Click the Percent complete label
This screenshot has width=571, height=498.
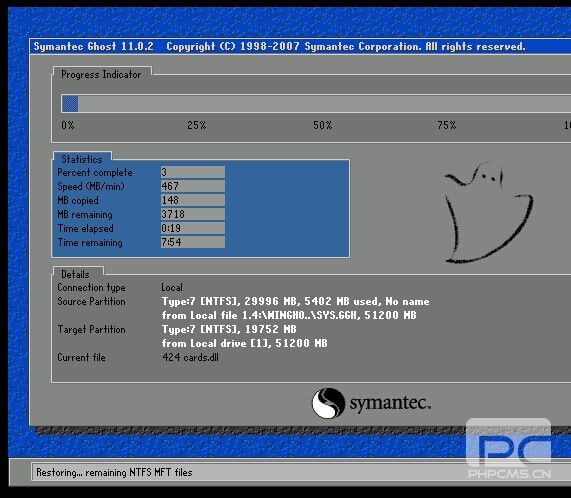pos(95,173)
